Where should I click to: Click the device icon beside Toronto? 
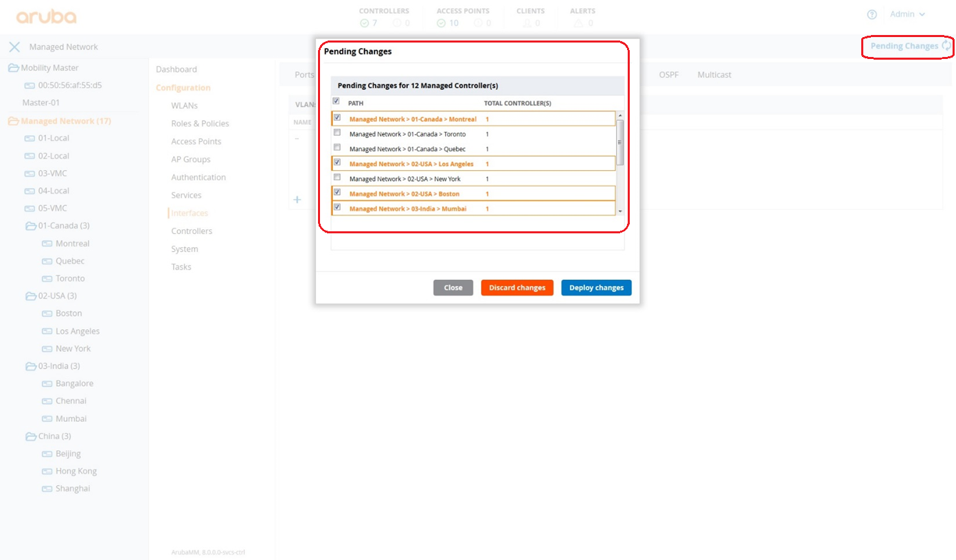coord(47,279)
